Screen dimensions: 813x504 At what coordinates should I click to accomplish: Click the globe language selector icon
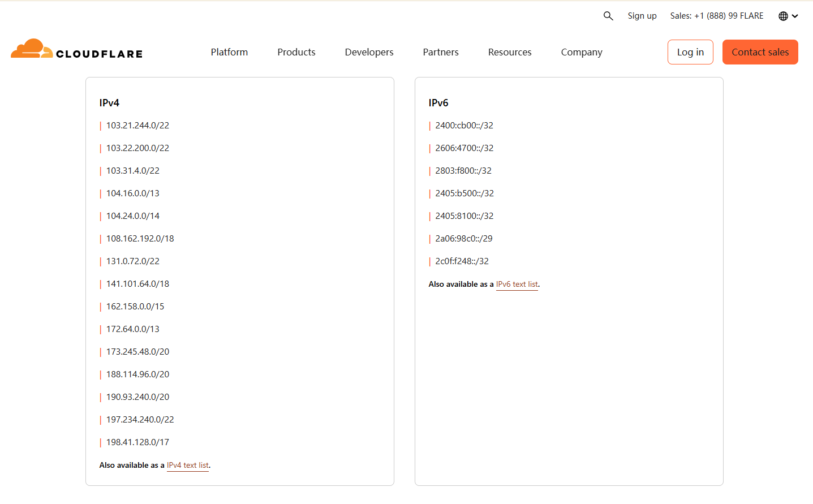tap(783, 16)
